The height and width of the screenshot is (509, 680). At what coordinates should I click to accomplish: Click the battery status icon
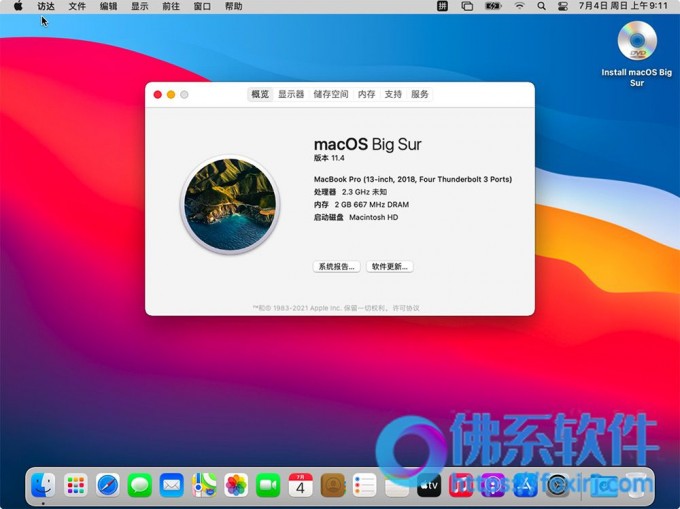[x=493, y=6]
